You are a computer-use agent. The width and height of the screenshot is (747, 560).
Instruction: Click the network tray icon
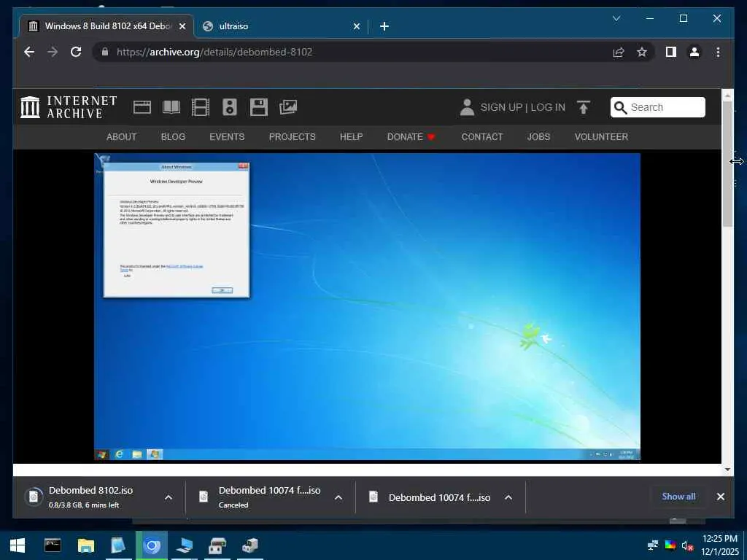653,545
